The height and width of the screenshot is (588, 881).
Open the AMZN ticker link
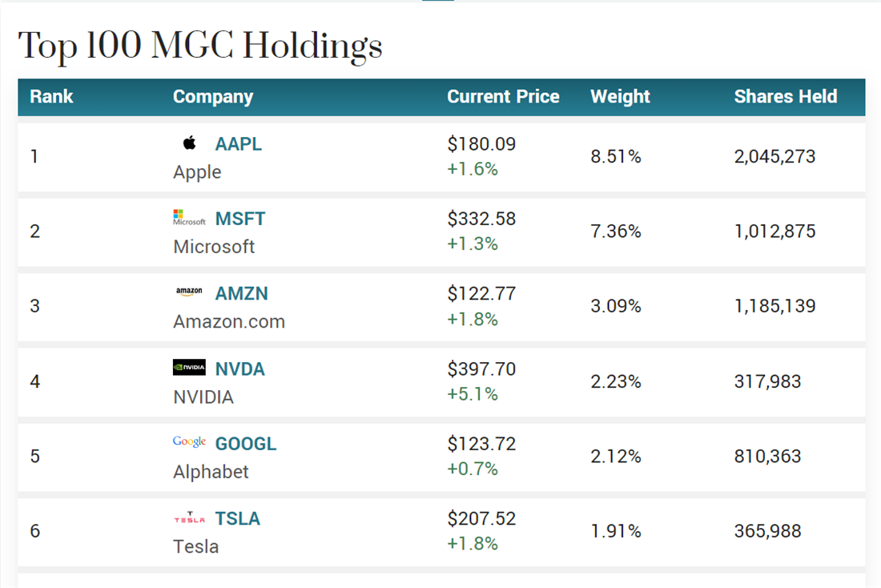click(242, 294)
